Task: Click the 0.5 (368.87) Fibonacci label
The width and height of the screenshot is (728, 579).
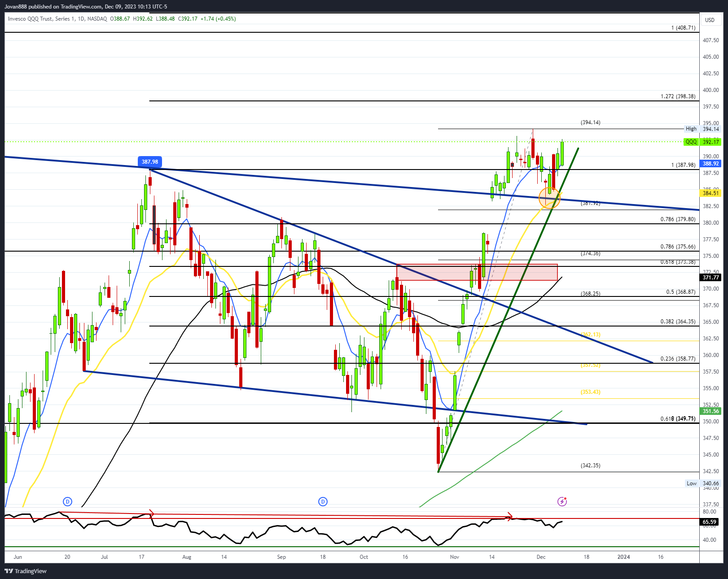Action: 680,292
